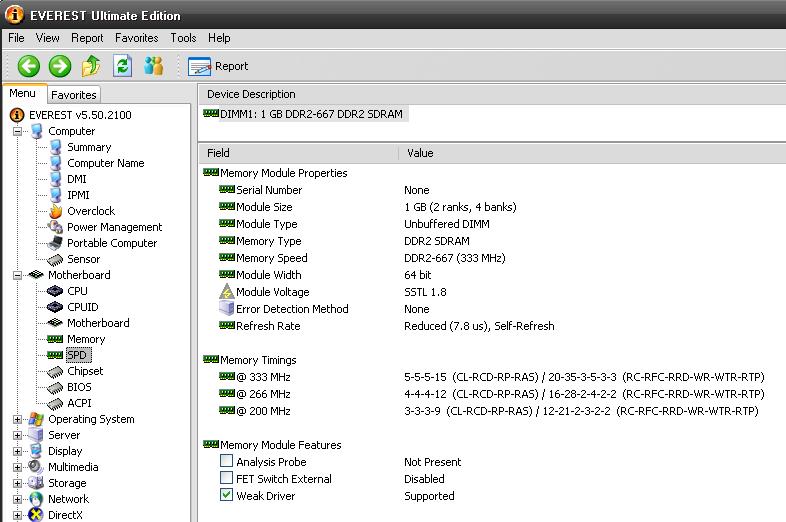Click the CPU chip icon in tree
The height and width of the screenshot is (522, 786).
55,291
